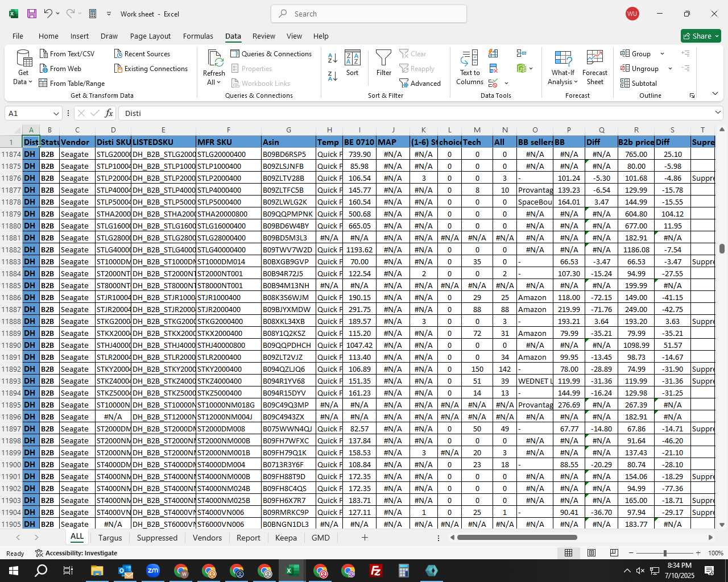Image resolution: width=728 pixels, height=582 pixels.
Task: Click the Share button
Action: (x=701, y=36)
